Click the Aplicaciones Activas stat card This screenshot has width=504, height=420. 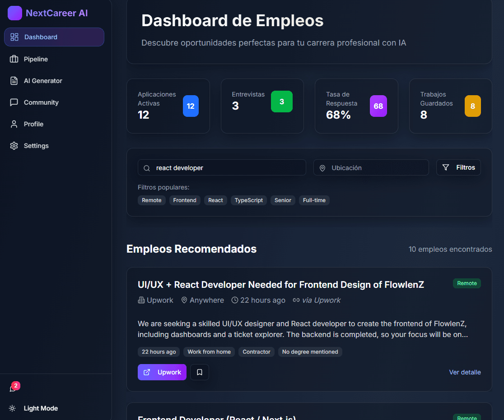(168, 106)
